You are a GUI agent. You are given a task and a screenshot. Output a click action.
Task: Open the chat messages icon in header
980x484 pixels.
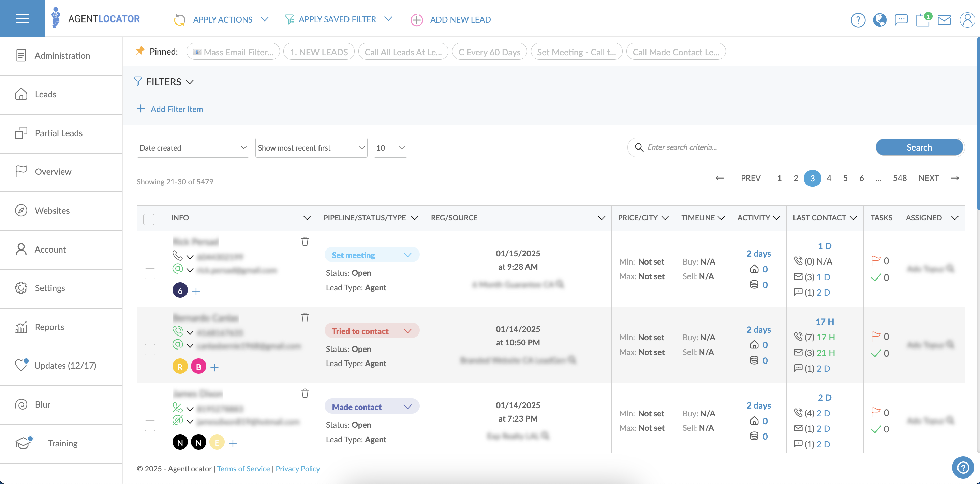(901, 20)
